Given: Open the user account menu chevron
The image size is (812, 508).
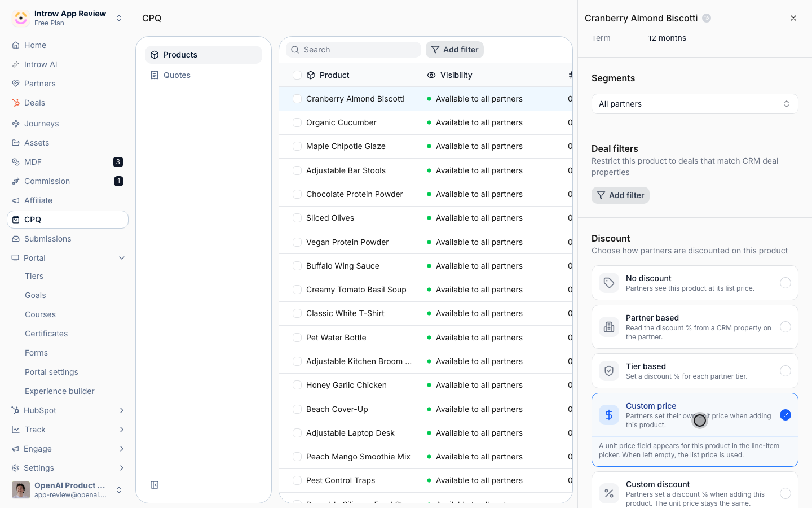Looking at the screenshot, I should (119, 490).
